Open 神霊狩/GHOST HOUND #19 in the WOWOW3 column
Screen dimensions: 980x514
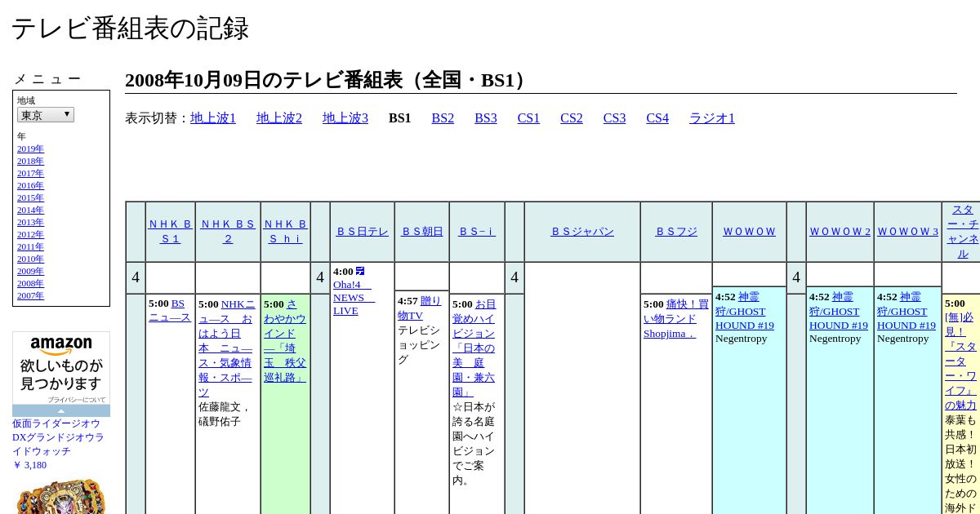[906, 311]
